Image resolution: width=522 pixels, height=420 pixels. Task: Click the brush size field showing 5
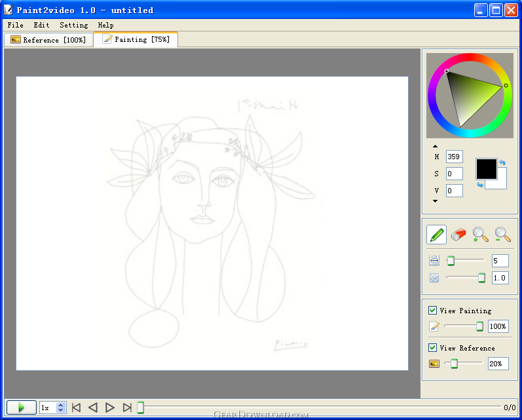pyautogui.click(x=500, y=261)
